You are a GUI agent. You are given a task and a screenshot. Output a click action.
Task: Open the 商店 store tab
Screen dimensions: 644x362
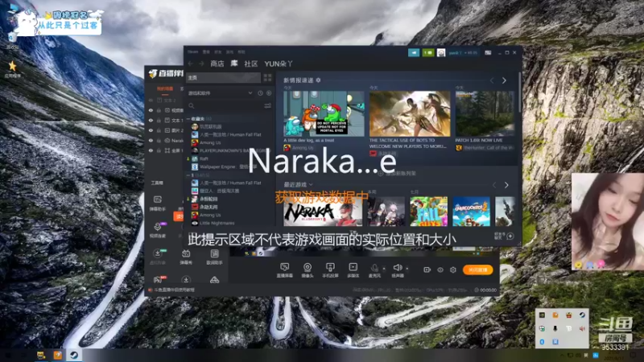click(x=217, y=64)
